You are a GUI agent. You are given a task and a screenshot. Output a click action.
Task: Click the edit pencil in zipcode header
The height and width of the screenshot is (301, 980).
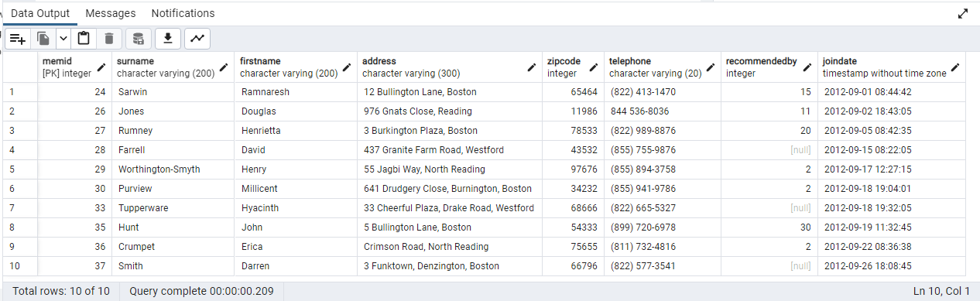[x=595, y=67]
